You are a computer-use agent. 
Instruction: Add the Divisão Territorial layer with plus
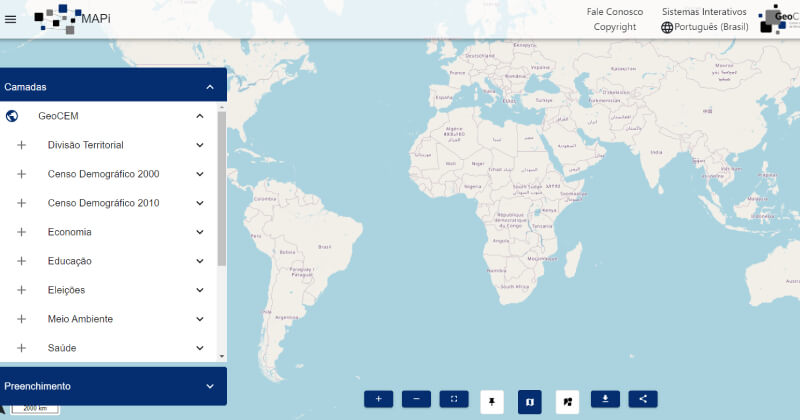[x=21, y=145]
